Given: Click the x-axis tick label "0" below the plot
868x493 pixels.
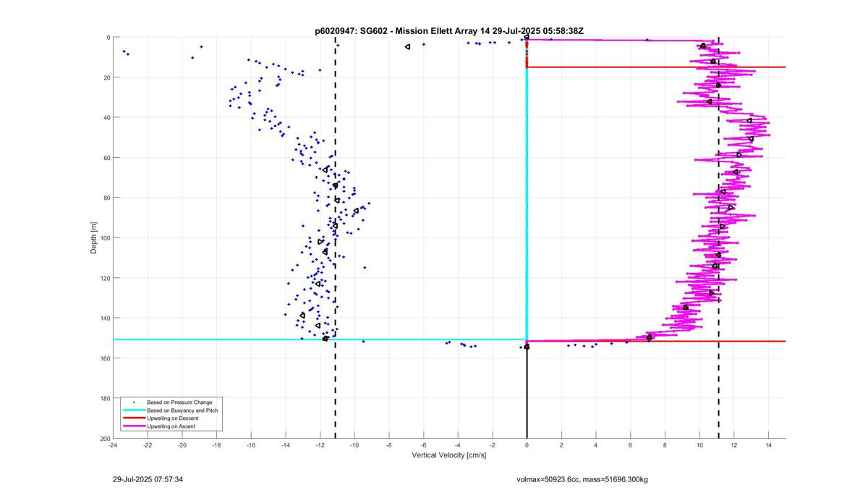Looking at the screenshot, I should pos(527,445).
